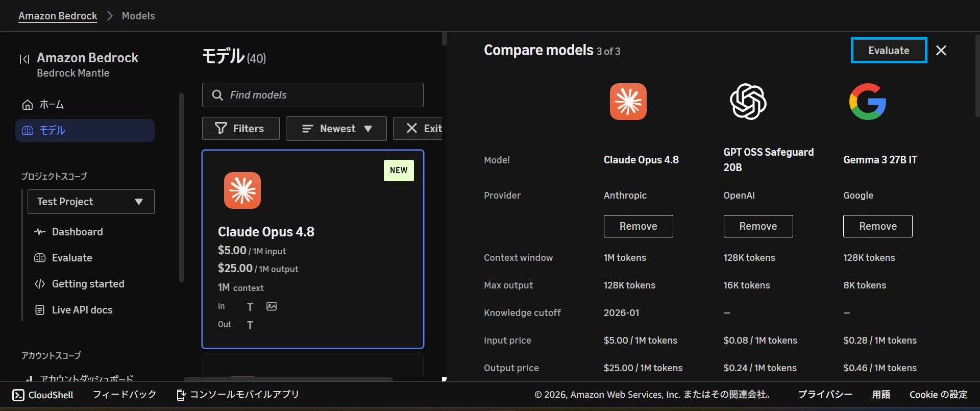Click the Compare models heading

(538, 50)
